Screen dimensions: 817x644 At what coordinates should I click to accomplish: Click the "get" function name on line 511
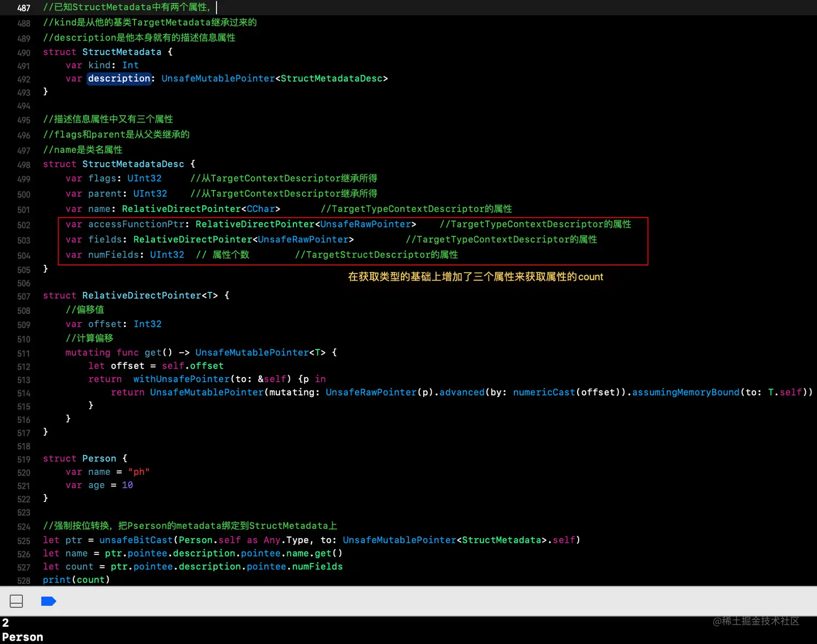(x=153, y=352)
